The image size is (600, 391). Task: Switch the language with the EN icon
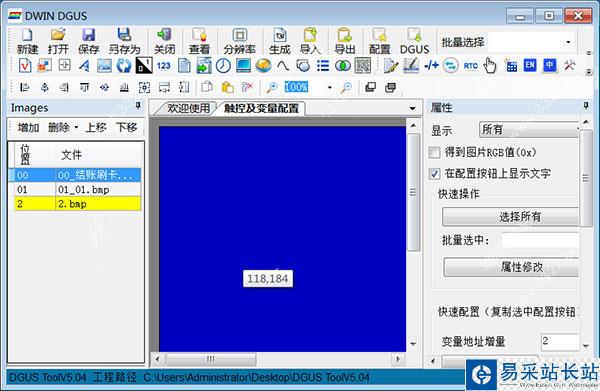(x=530, y=65)
